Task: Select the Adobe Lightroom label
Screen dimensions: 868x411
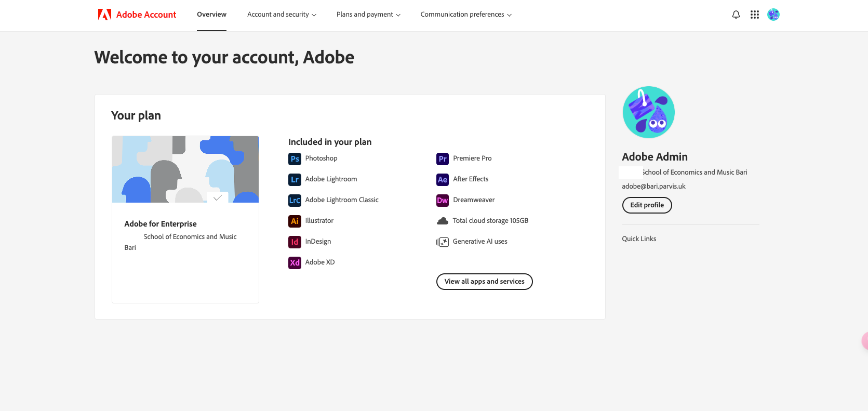Action: [331, 179]
